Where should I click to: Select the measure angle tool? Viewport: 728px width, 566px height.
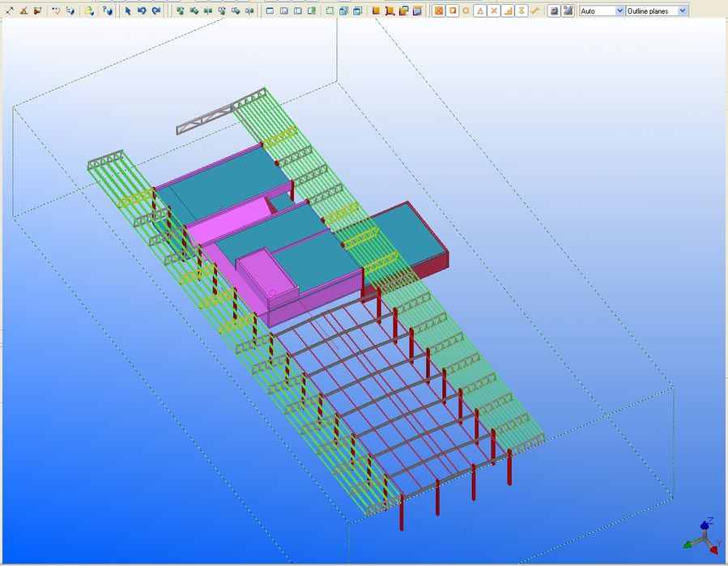tap(23, 11)
